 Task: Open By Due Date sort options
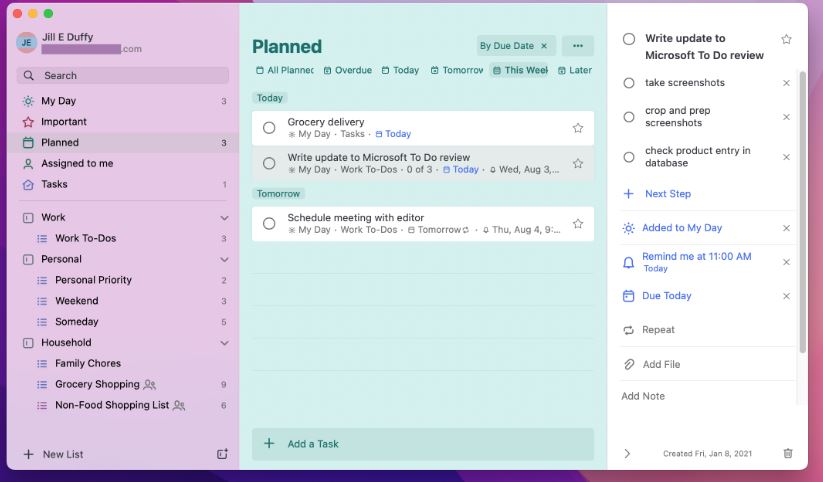tap(507, 46)
